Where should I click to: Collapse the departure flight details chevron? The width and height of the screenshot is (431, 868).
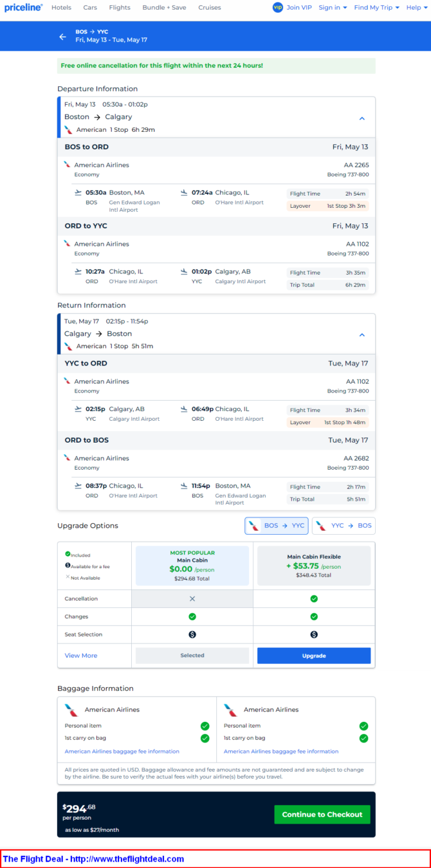pyautogui.click(x=362, y=118)
